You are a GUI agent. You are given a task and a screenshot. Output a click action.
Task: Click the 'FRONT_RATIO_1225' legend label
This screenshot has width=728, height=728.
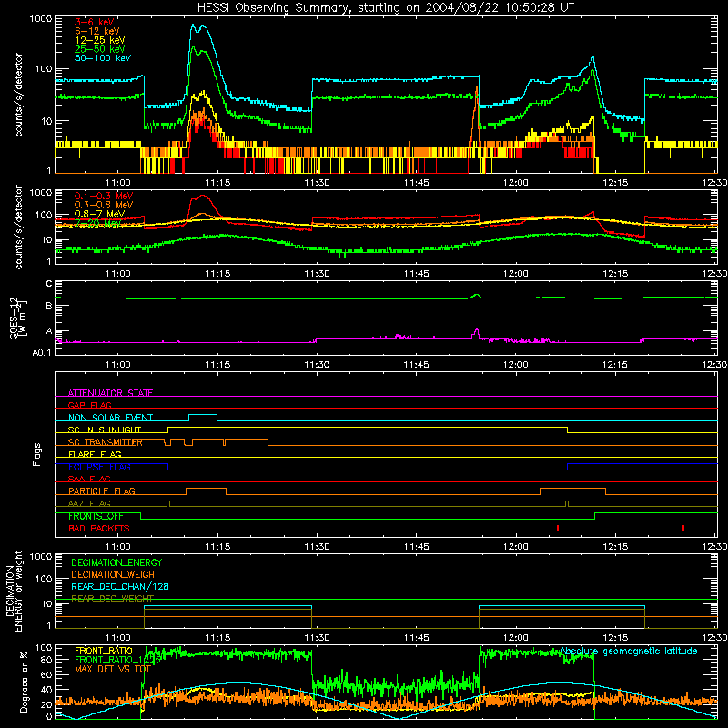coord(118,660)
